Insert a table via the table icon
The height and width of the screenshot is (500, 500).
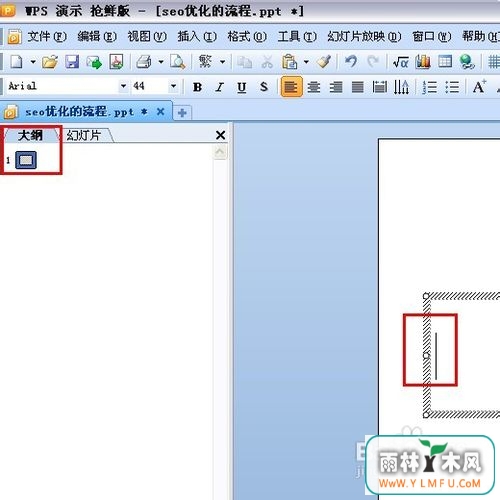click(445, 62)
